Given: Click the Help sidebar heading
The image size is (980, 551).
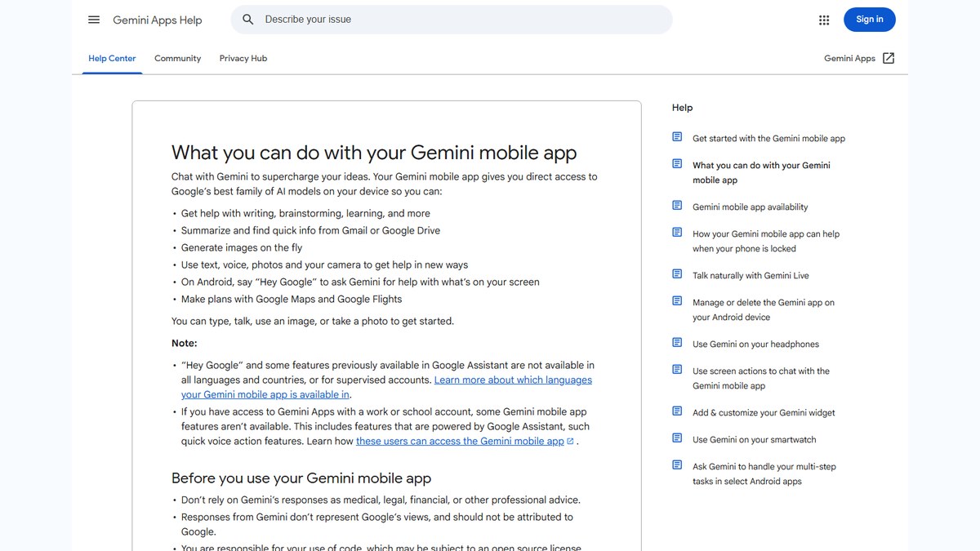Looking at the screenshot, I should click(x=682, y=108).
